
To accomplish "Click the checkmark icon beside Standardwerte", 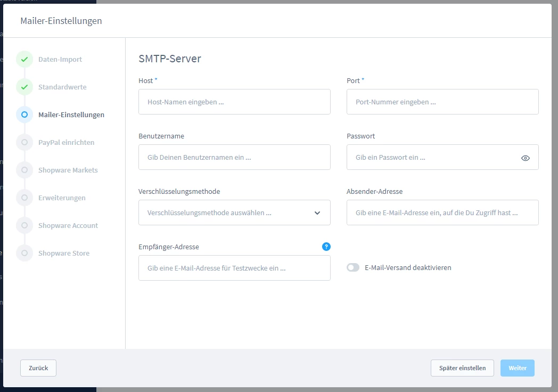I will [24, 87].
